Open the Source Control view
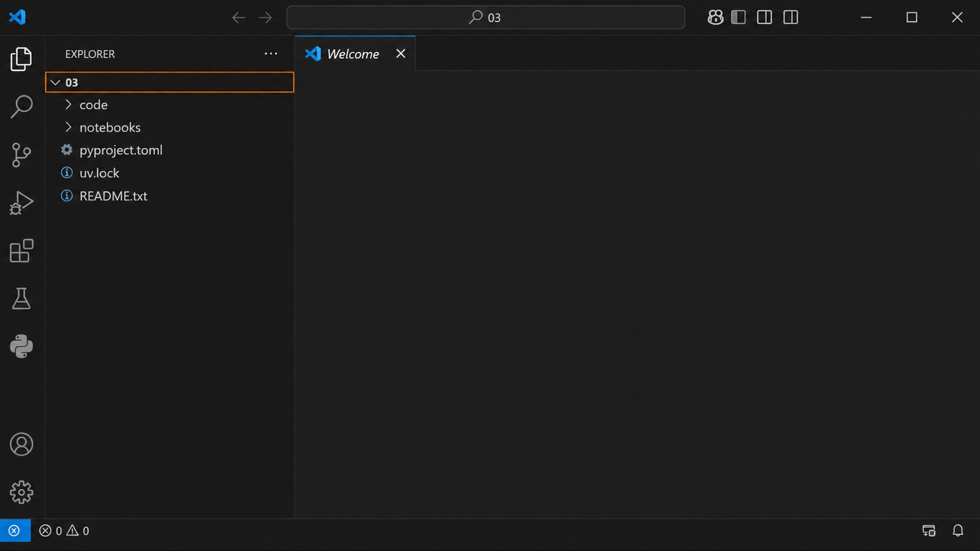The image size is (980, 551). 21,155
